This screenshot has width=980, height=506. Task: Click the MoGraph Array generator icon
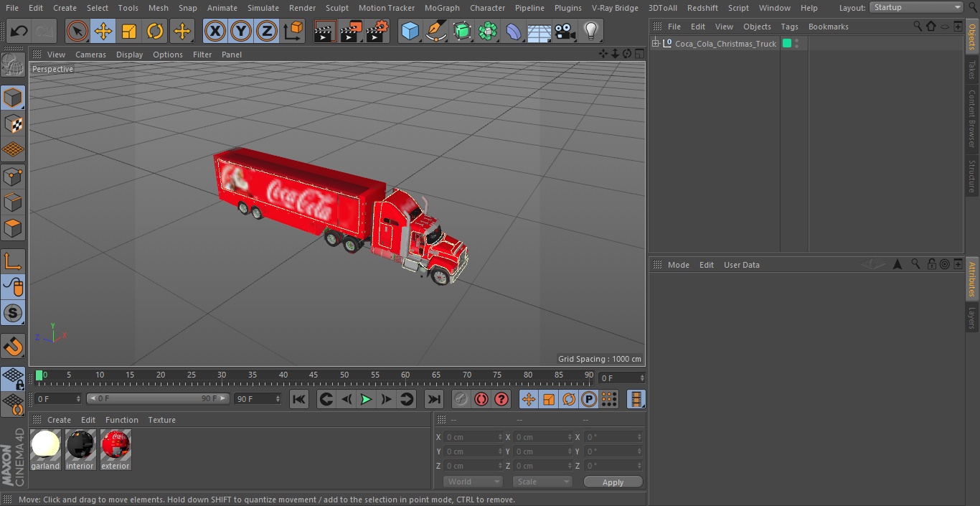[x=488, y=31]
